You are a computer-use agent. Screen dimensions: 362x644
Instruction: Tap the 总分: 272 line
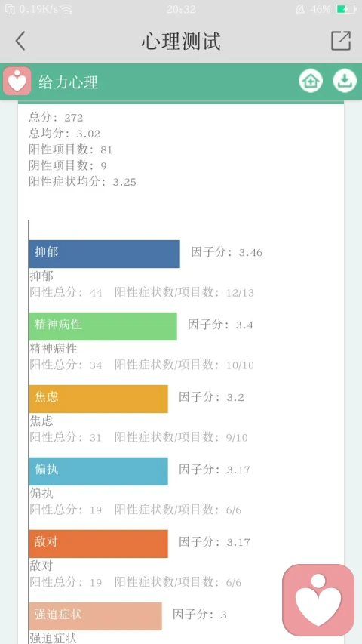pos(57,118)
